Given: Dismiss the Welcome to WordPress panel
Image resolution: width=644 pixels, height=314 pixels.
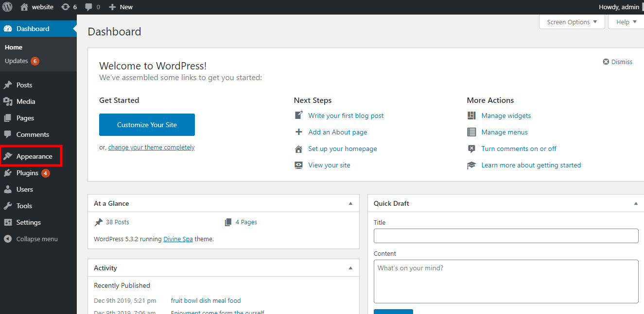Looking at the screenshot, I should pos(617,61).
